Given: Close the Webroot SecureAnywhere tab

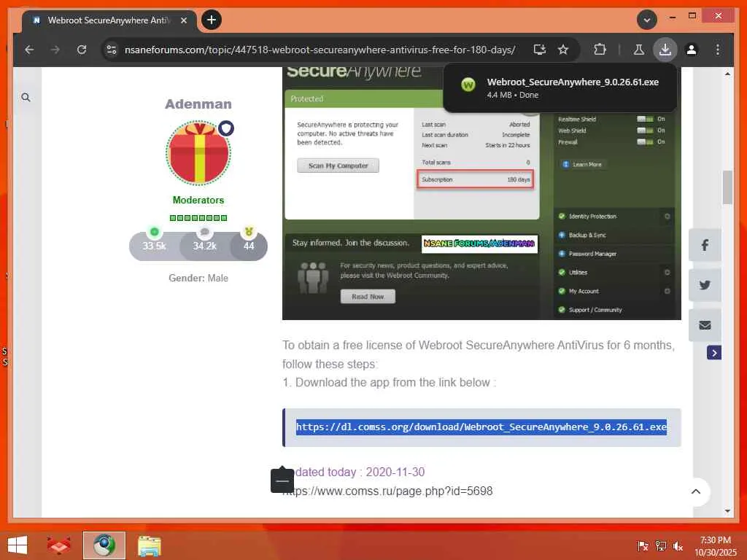Looking at the screenshot, I should [183, 20].
